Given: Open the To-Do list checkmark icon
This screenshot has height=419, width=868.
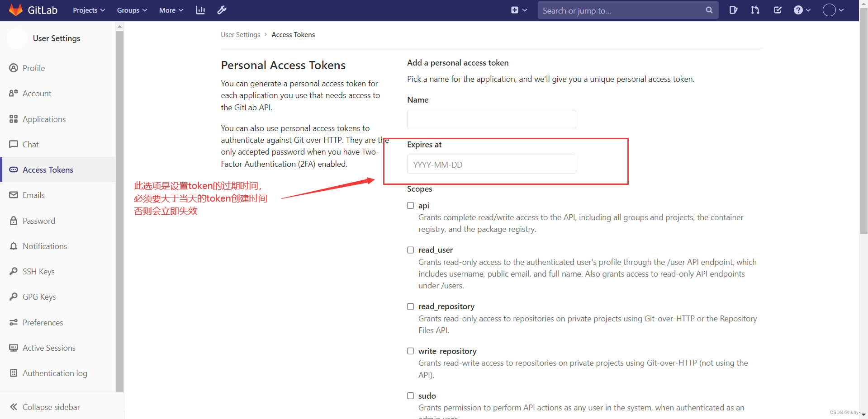Looking at the screenshot, I should click(x=778, y=10).
